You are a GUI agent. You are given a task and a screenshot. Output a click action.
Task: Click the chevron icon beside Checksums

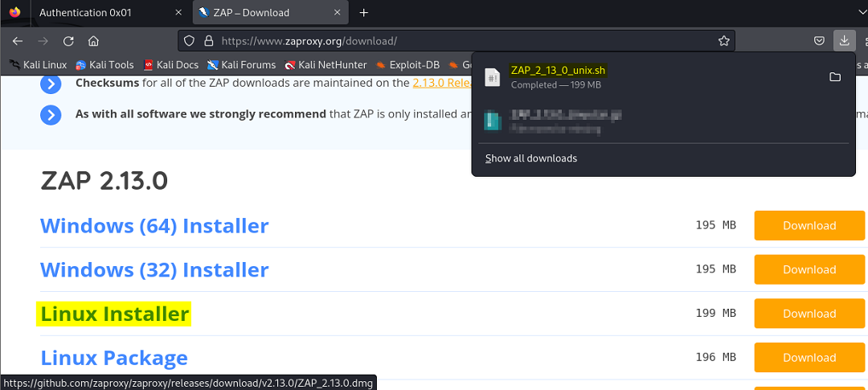point(51,84)
